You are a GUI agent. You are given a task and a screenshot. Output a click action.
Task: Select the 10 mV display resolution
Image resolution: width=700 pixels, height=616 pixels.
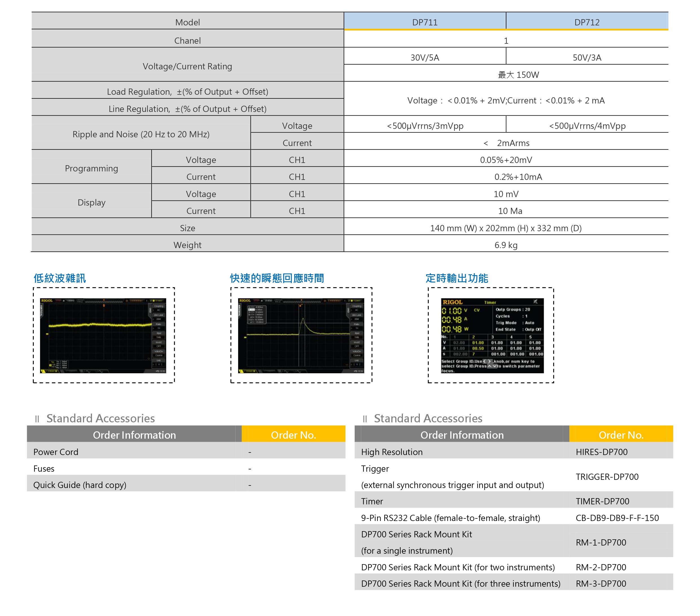tap(506, 194)
